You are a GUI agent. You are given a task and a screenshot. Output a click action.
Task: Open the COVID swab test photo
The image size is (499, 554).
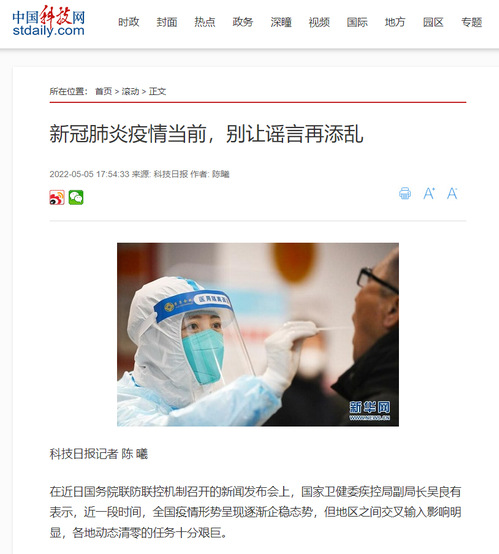point(258,334)
